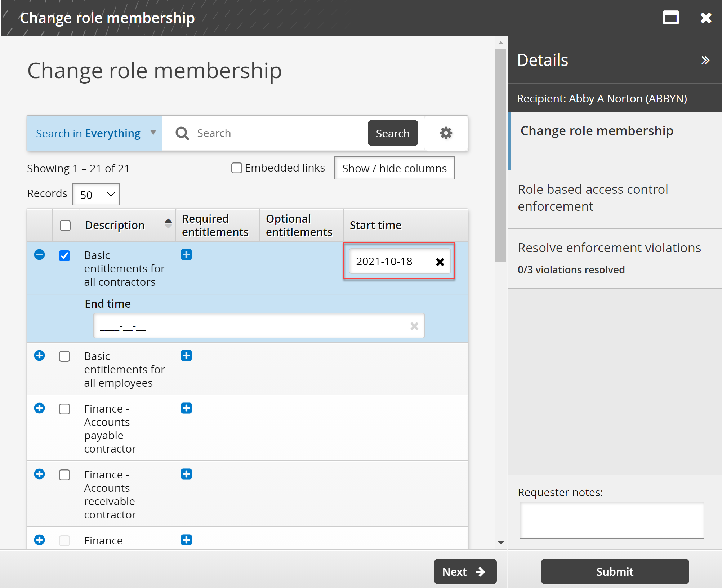Open the Search in Everything dropdown
Image resolution: width=722 pixels, height=588 pixels.
(x=94, y=133)
